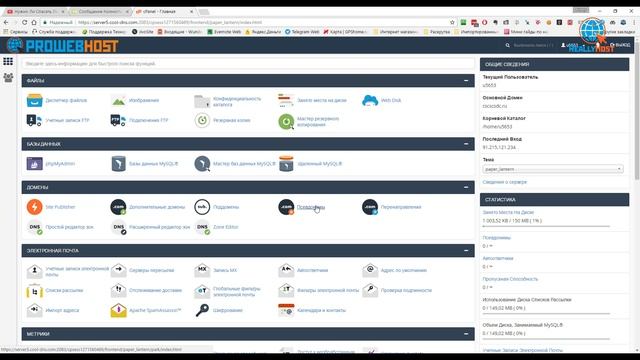
Task: Click Занято места на диске statistics link
Action: [x=508, y=212]
